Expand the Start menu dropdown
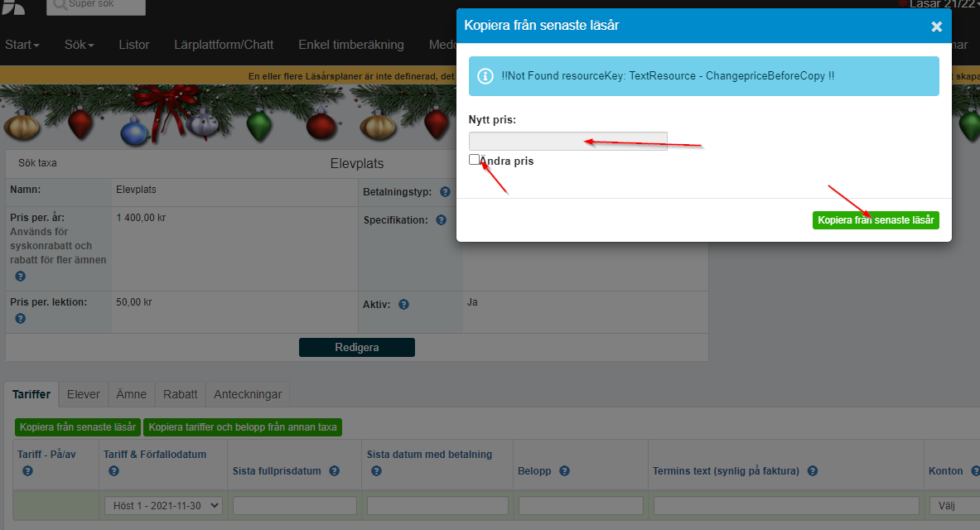 click(22, 45)
